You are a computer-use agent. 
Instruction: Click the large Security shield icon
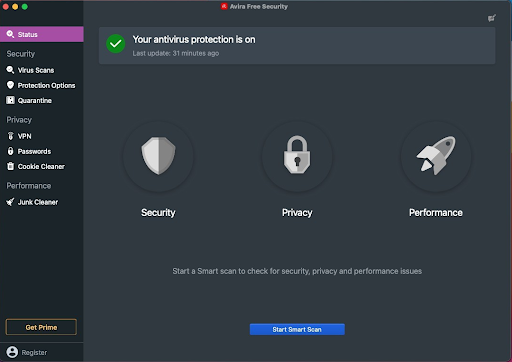pyautogui.click(x=158, y=156)
